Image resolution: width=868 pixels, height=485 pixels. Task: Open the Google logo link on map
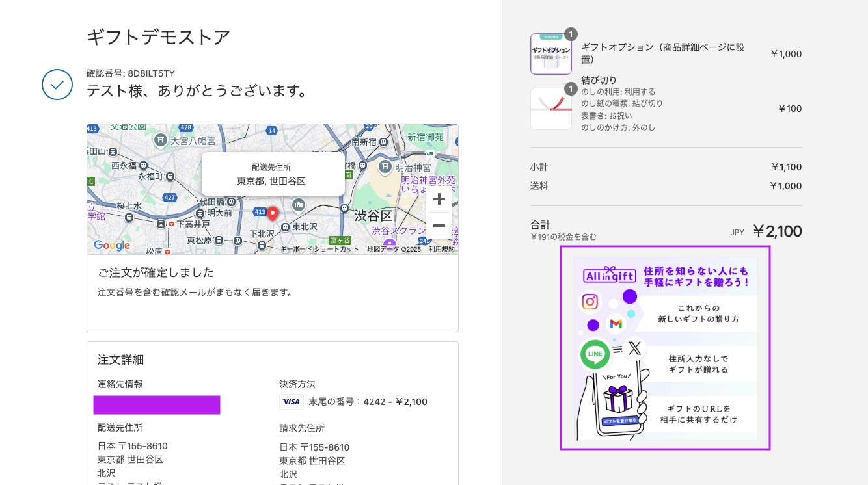pos(112,245)
